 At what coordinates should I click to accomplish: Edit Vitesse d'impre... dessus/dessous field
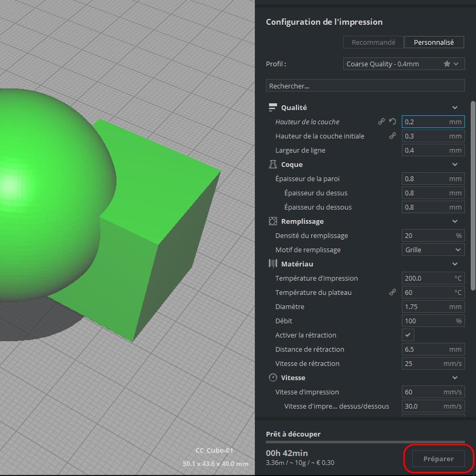(x=433, y=406)
